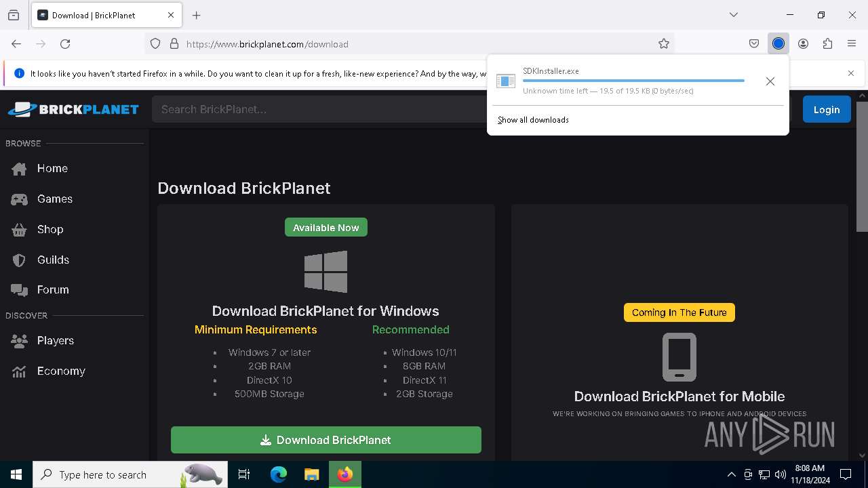The image size is (868, 488).
Task: Click the Minimum Requirements label
Action: pos(256,329)
